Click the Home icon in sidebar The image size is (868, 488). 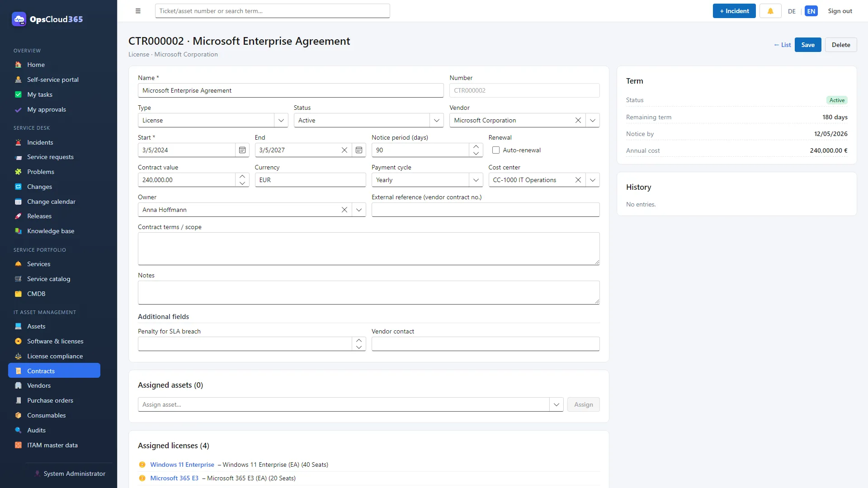click(x=18, y=65)
